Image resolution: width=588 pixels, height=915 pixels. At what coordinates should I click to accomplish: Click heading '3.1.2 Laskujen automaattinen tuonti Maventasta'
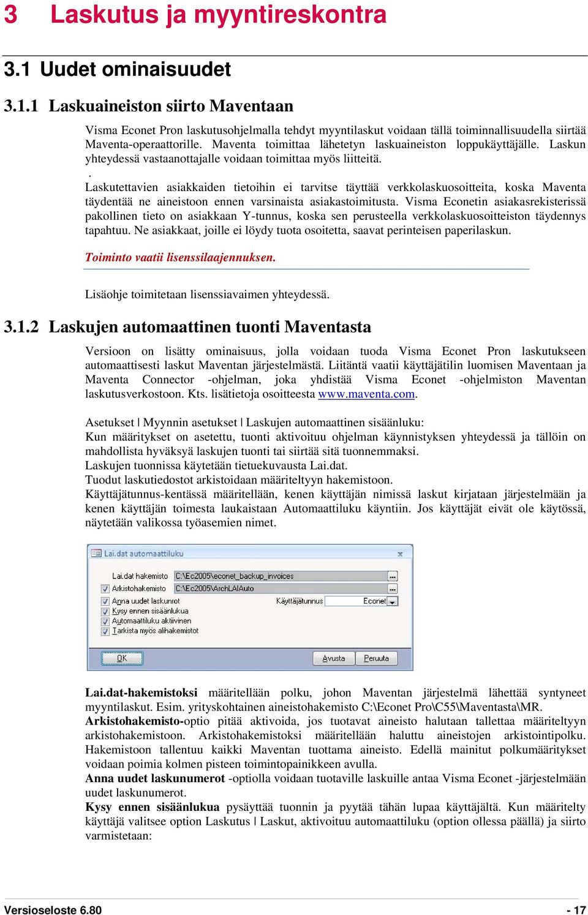click(x=187, y=327)
